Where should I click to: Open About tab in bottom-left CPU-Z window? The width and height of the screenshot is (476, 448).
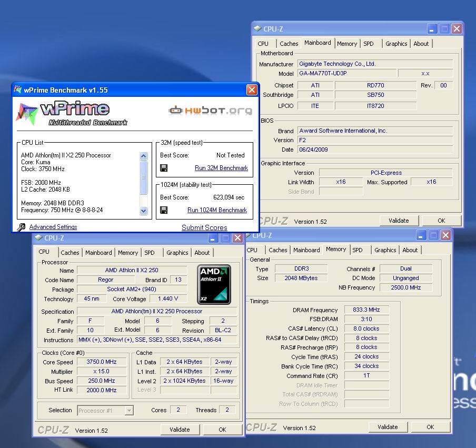tap(202, 253)
